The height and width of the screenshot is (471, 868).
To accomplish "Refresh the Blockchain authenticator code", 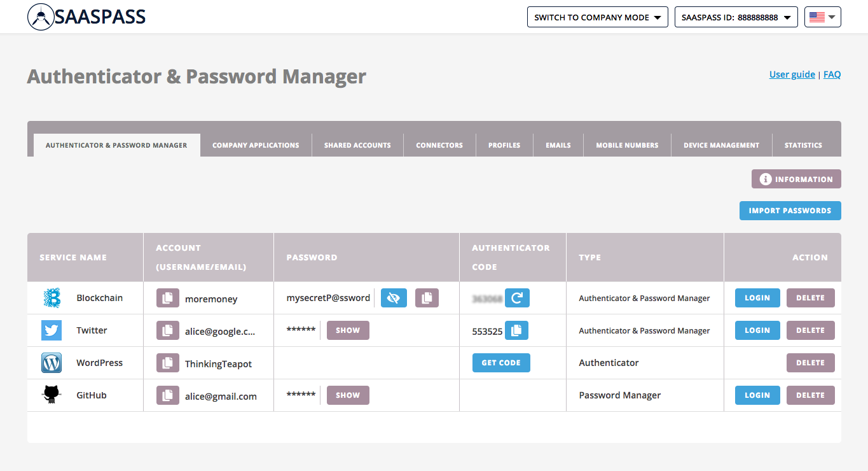I will click(x=517, y=298).
